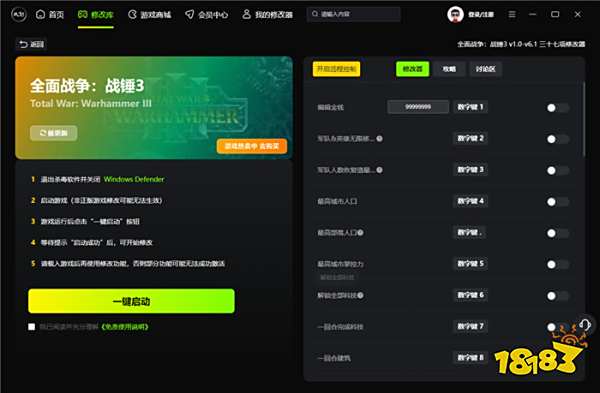
Task: Toggle the switch for 数字键 3 row
Action: (558, 171)
